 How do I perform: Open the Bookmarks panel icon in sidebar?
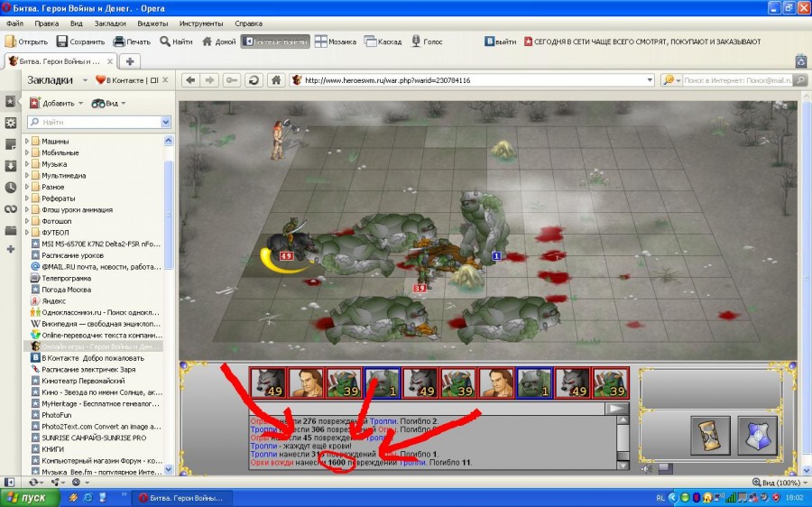(x=10, y=102)
